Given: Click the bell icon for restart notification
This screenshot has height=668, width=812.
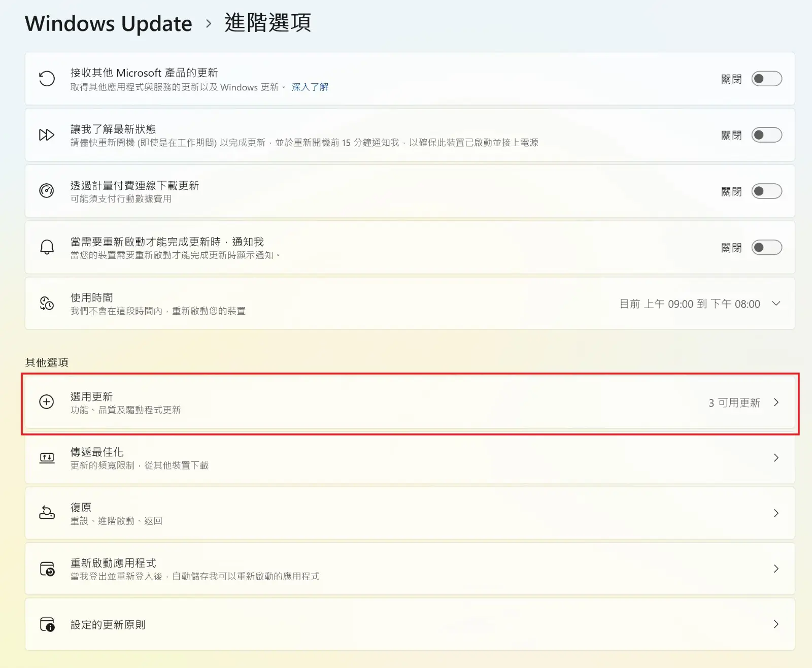Looking at the screenshot, I should coord(47,247).
